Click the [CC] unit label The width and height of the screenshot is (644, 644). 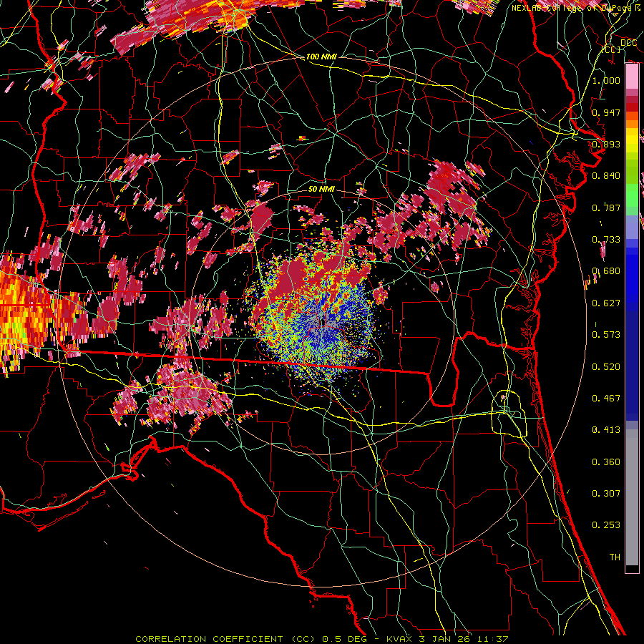coord(611,49)
